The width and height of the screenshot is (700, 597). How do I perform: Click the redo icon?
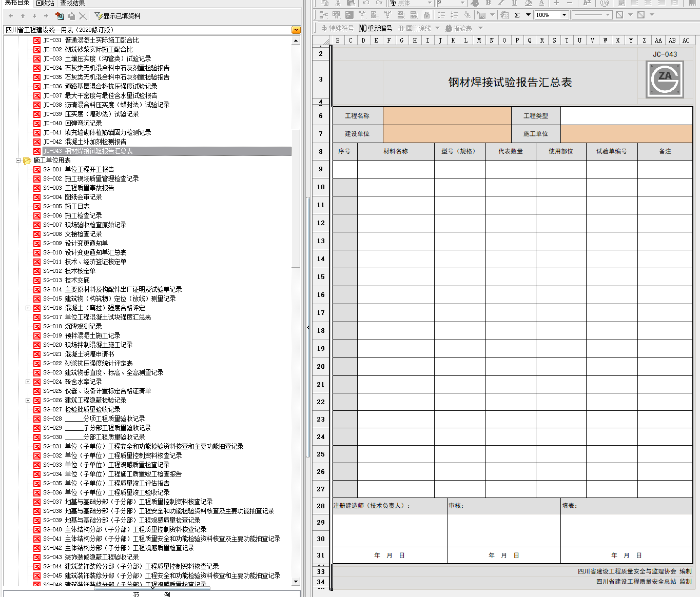(379, 3)
